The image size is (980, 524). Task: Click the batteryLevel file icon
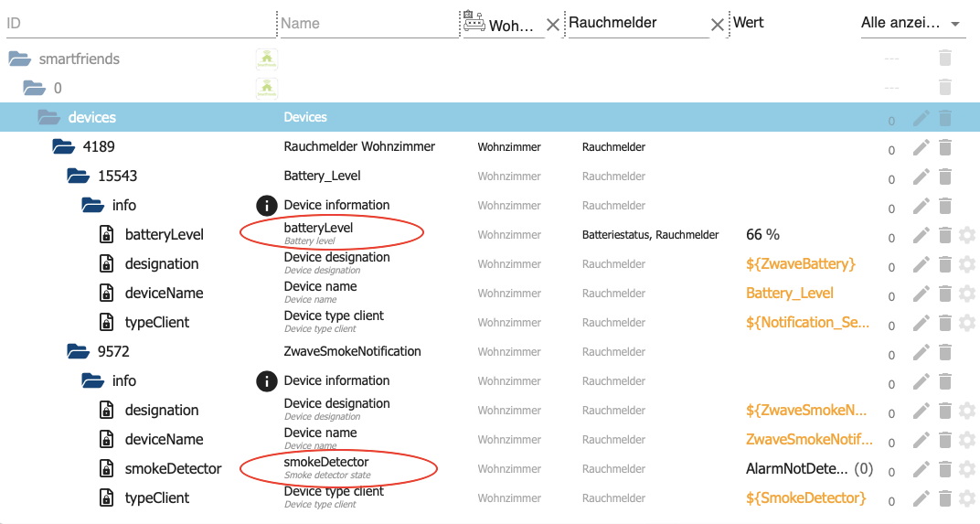coord(107,234)
